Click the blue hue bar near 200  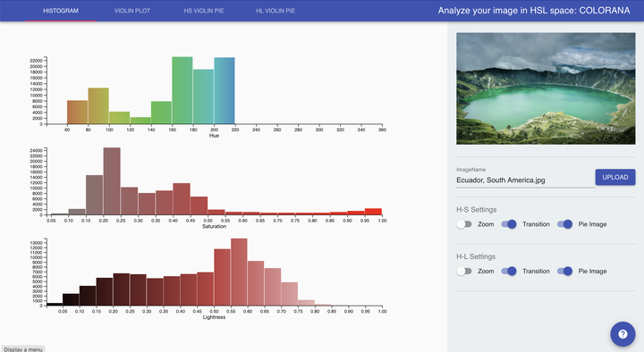point(225,90)
